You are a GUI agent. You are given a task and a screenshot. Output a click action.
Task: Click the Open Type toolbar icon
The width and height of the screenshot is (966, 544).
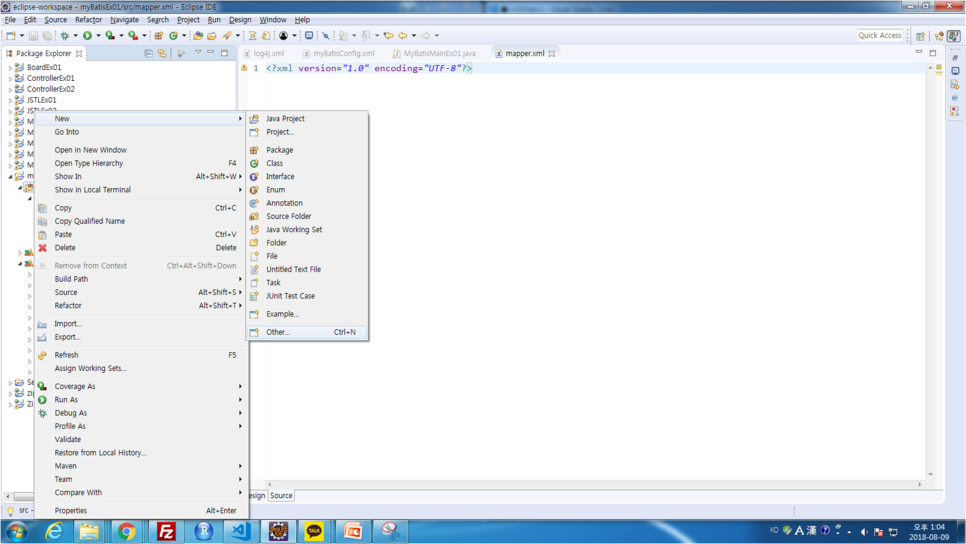(198, 36)
